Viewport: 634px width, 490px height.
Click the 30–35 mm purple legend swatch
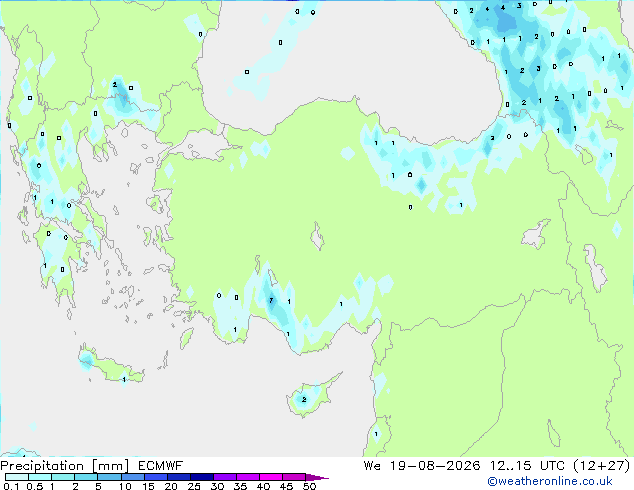[224, 477]
